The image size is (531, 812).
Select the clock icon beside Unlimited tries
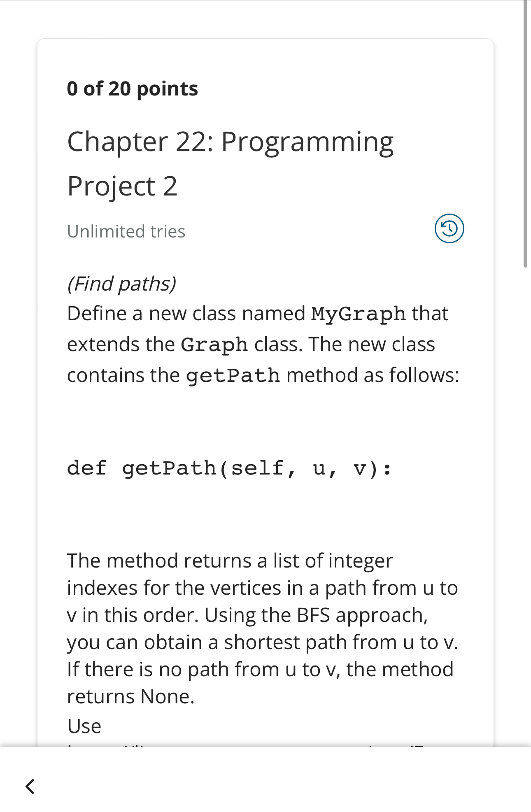(x=449, y=229)
